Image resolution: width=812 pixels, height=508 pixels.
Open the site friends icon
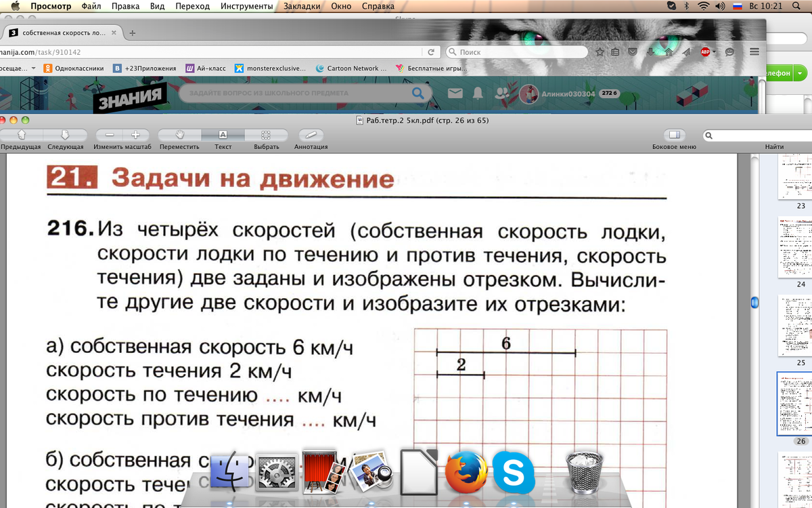(502, 93)
